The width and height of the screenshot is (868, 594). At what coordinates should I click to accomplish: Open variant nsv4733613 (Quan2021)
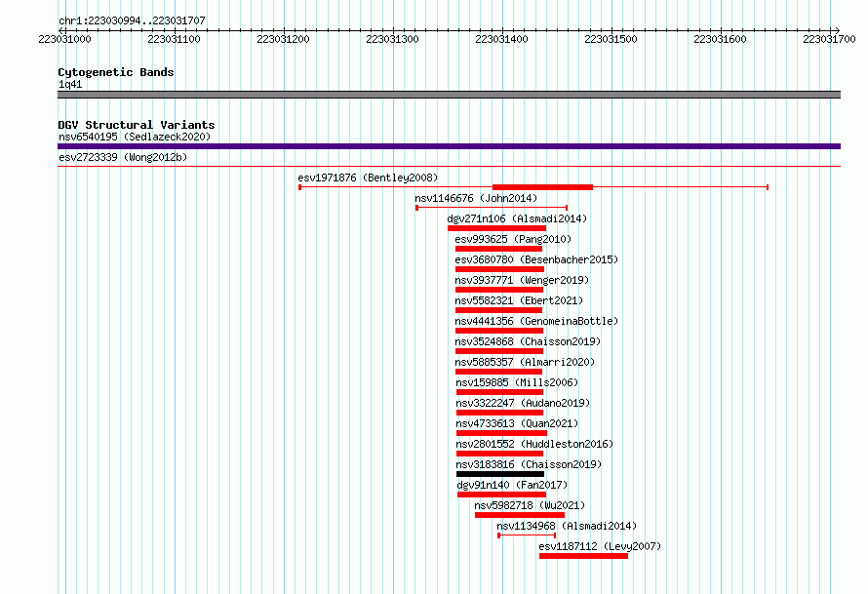pos(517,423)
